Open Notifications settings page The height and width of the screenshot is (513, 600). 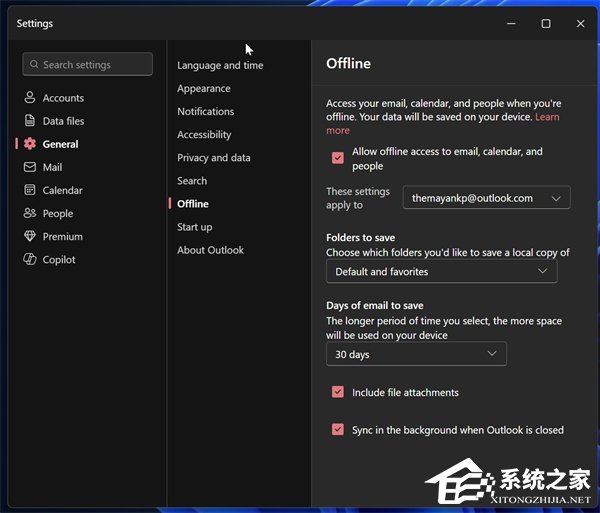point(205,112)
